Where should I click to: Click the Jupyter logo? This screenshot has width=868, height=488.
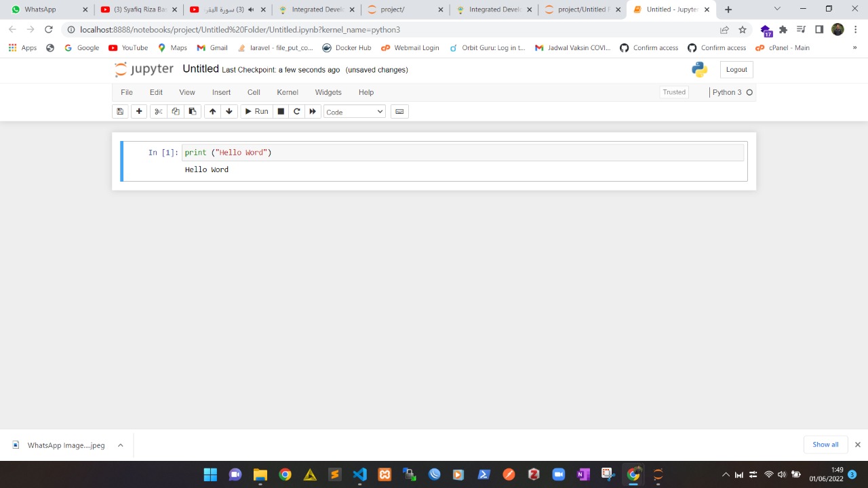pyautogui.click(x=144, y=69)
